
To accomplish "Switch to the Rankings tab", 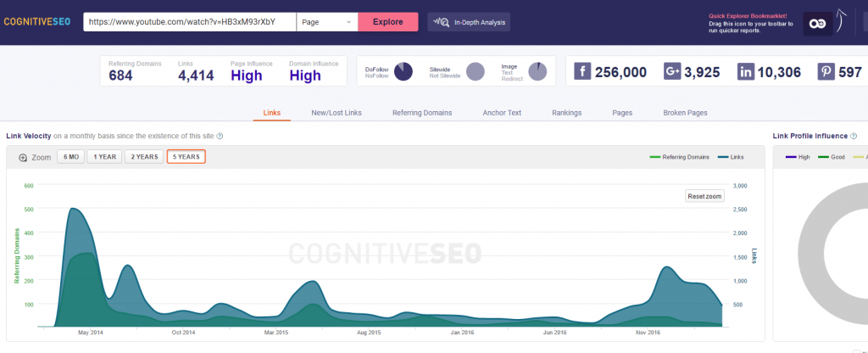I will [567, 113].
